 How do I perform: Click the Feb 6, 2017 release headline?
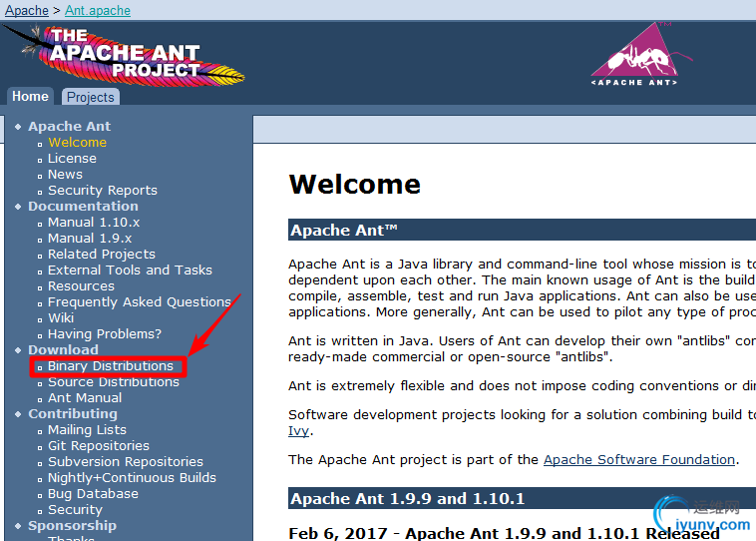coord(504,533)
